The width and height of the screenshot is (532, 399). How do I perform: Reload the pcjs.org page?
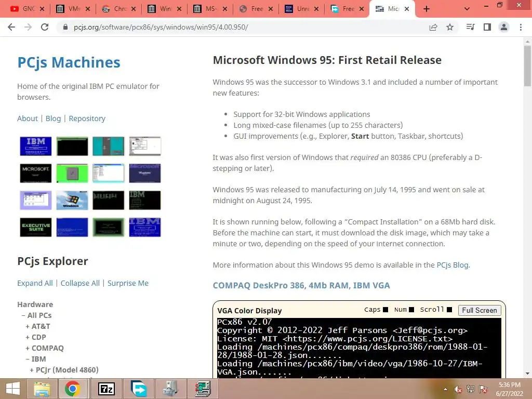pyautogui.click(x=45, y=27)
